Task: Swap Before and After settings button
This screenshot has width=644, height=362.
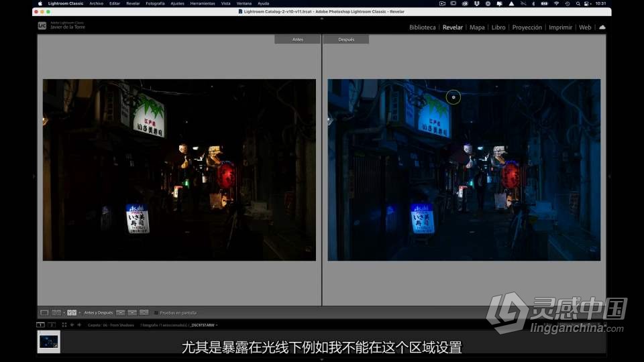Action: (x=144, y=313)
